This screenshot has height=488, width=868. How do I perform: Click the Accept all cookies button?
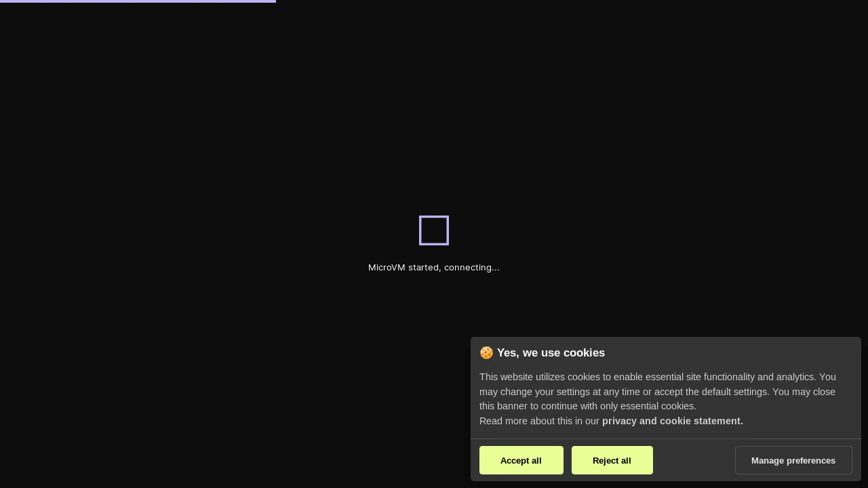tap(521, 460)
